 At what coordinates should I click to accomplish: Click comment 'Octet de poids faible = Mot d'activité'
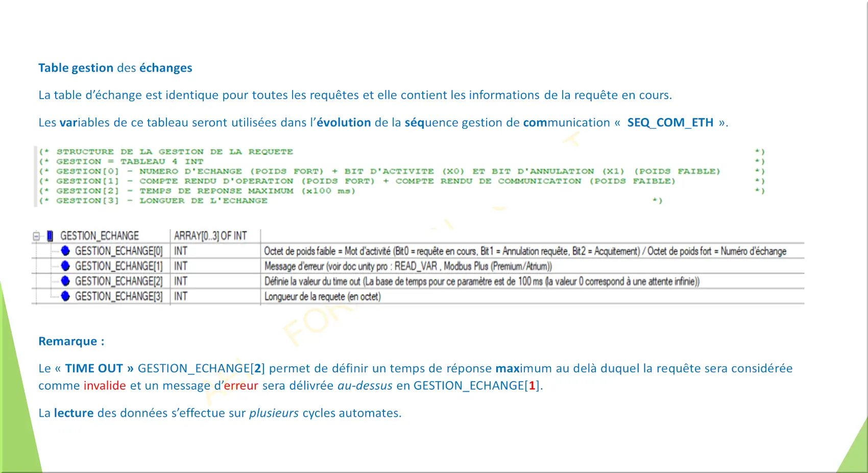tap(525, 251)
